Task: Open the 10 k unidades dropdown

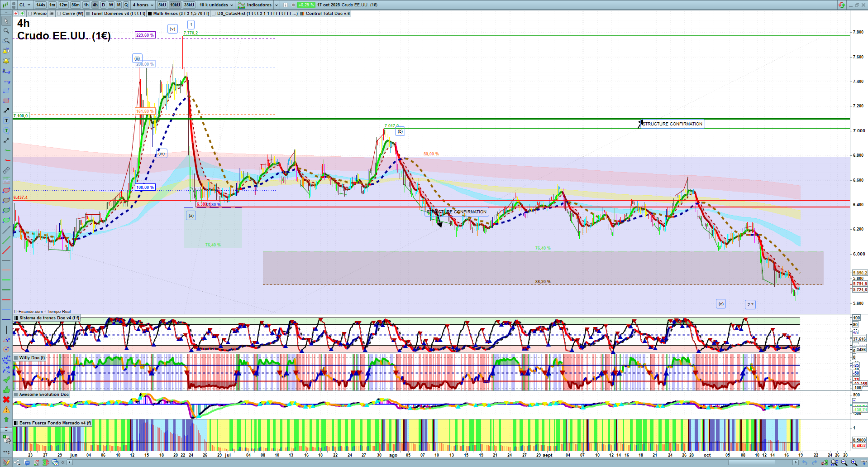Action: pyautogui.click(x=216, y=5)
